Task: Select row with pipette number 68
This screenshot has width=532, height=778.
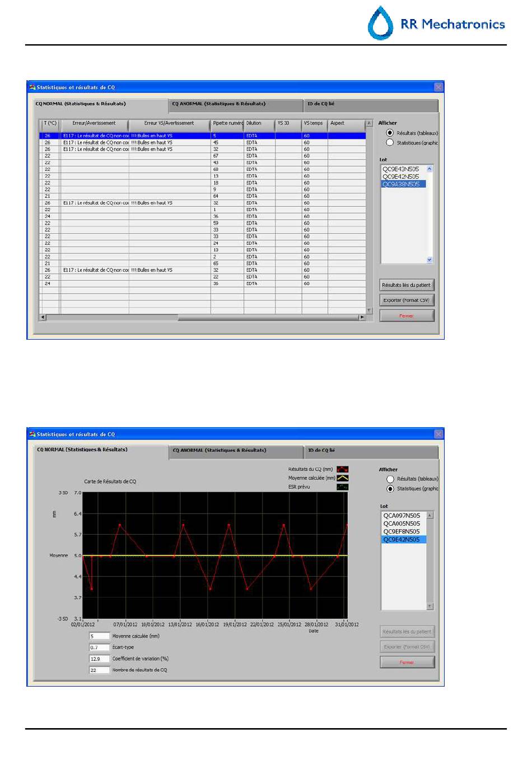Action: click(203, 169)
